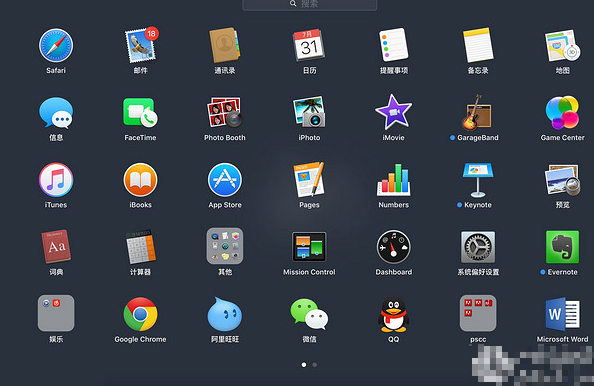Switch to second Launchpad page dot
The width and height of the screenshot is (594, 386).
315,365
